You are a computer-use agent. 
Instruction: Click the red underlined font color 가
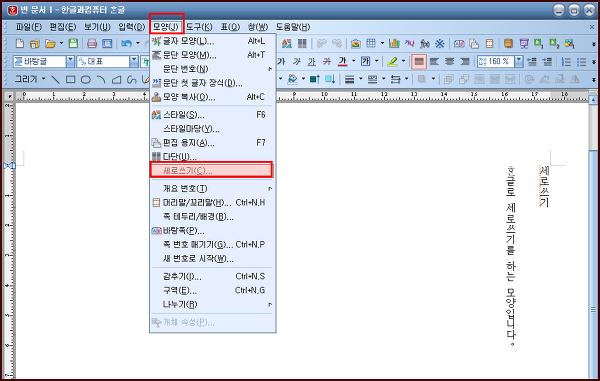tap(342, 61)
